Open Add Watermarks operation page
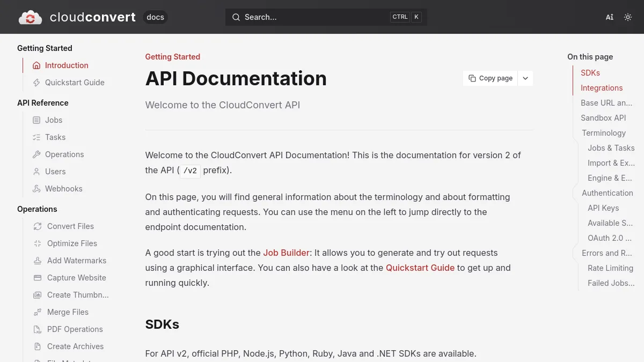 point(77,261)
